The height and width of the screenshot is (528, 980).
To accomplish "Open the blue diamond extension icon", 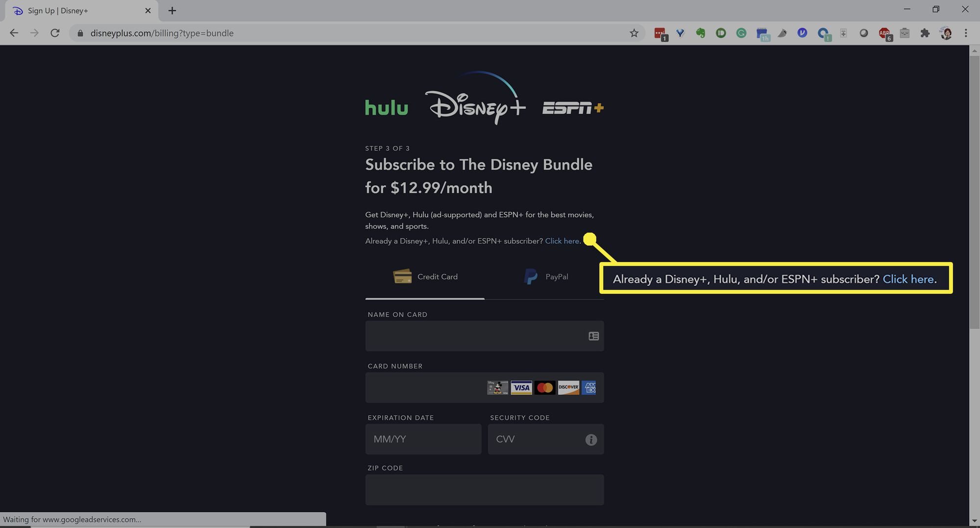I will click(680, 33).
